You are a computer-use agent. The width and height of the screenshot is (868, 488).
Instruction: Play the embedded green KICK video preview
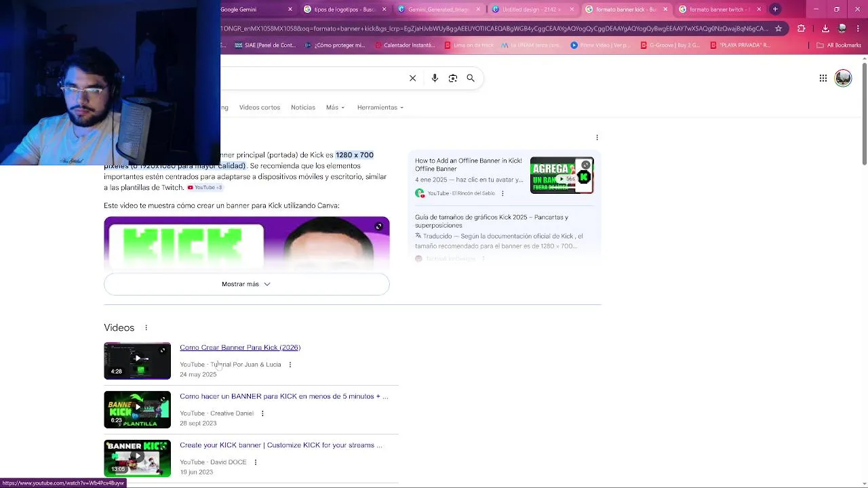pyautogui.click(x=247, y=244)
